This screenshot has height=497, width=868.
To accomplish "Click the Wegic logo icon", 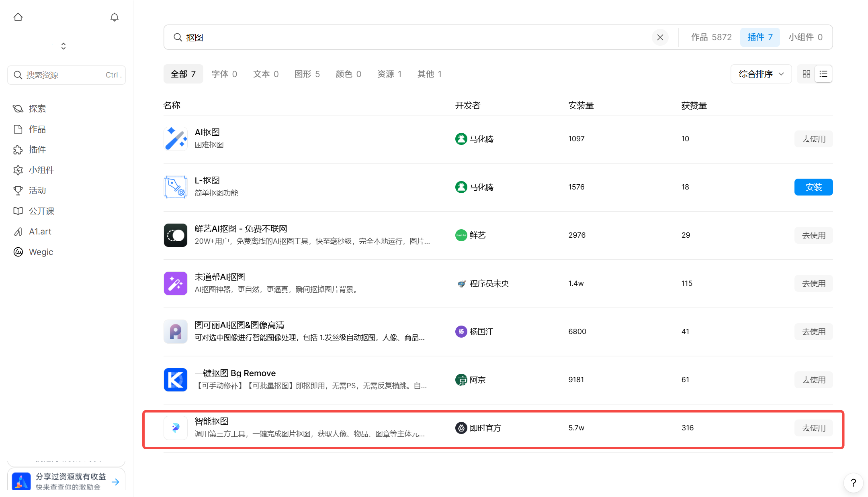I will tap(18, 252).
